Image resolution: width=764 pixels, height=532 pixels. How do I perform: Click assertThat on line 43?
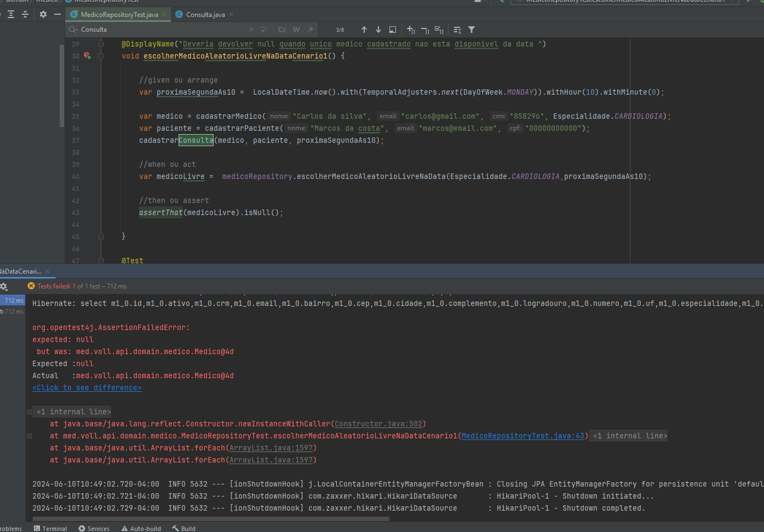tap(161, 212)
